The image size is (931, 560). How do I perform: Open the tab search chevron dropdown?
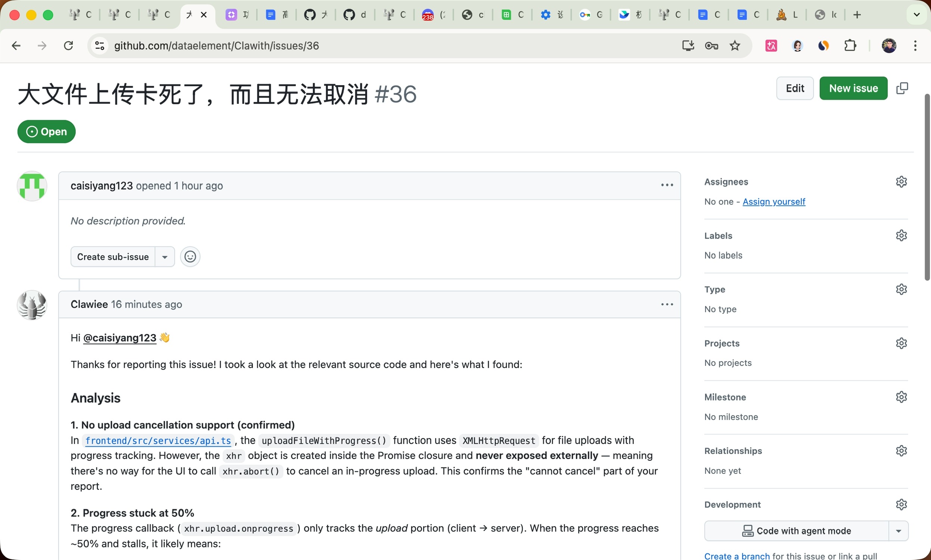click(x=917, y=15)
